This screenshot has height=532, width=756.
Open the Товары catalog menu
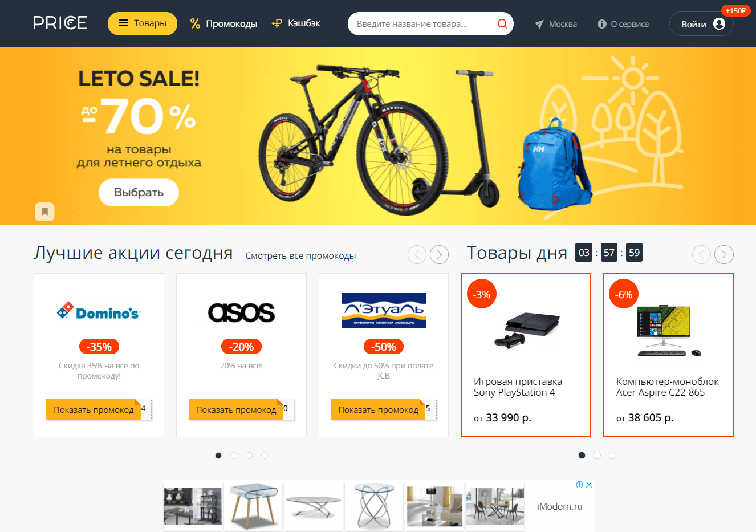point(143,23)
